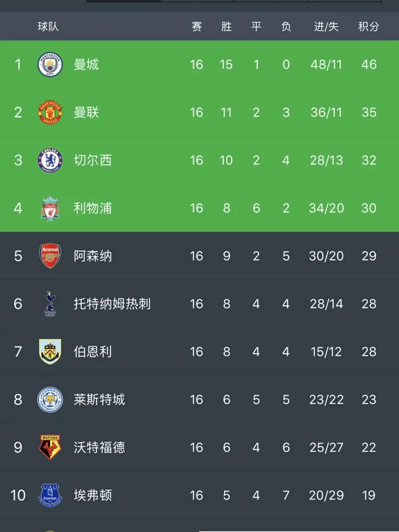Click the 球队 column header

pyautogui.click(x=48, y=26)
